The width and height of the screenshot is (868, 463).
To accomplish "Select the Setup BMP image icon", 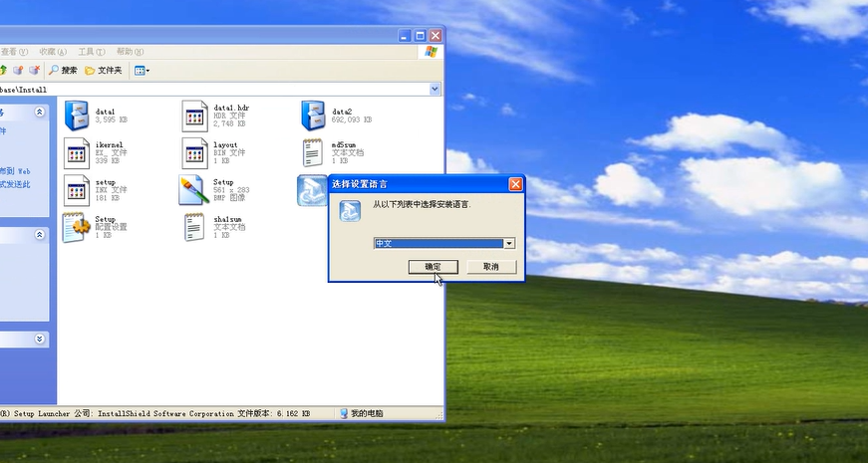I will (x=194, y=190).
